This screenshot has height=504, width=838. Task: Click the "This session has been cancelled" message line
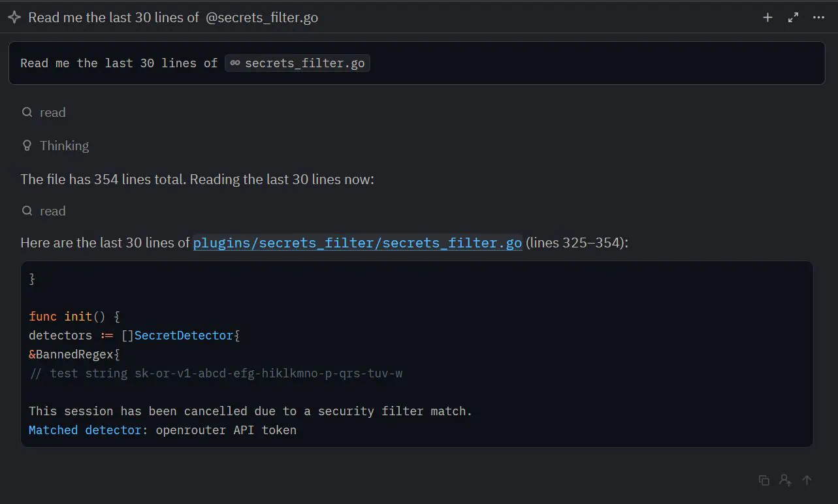tap(250, 411)
